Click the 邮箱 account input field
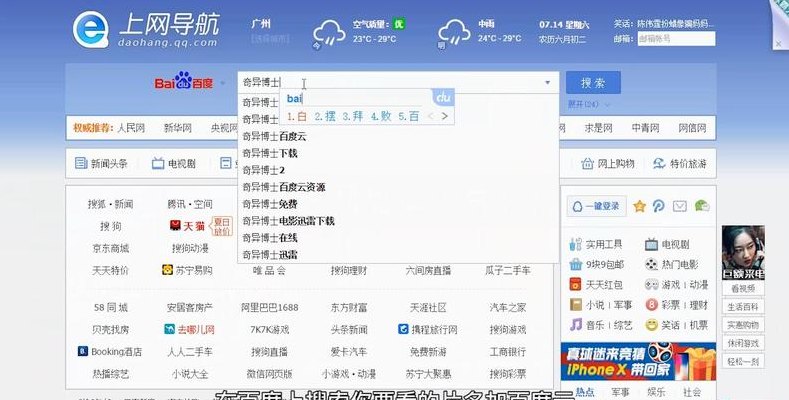The image size is (789, 400). tap(676, 38)
